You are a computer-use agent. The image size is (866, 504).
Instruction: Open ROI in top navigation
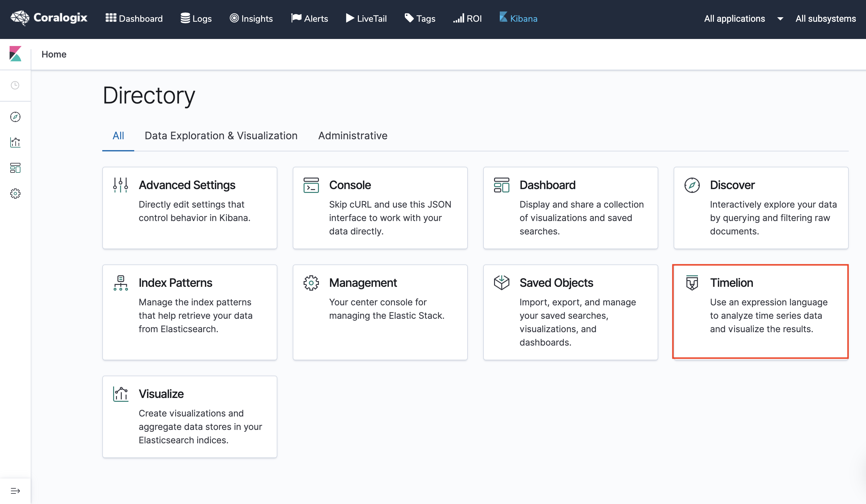468,18
